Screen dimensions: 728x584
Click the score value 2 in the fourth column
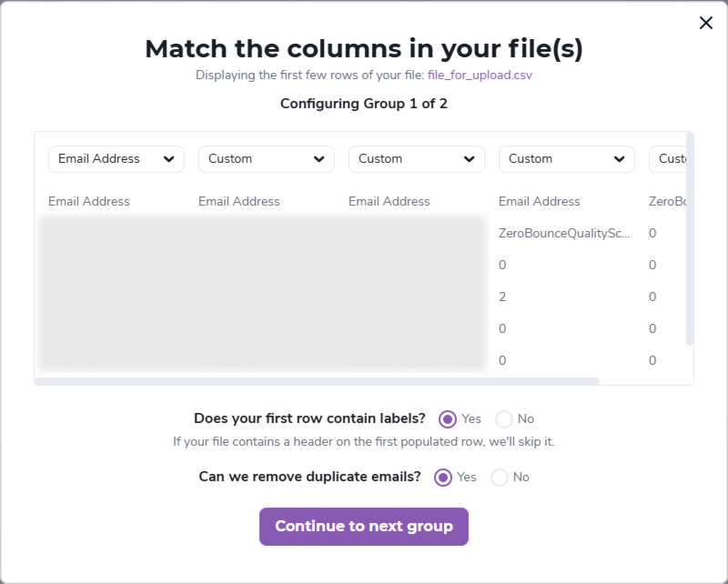click(x=501, y=297)
